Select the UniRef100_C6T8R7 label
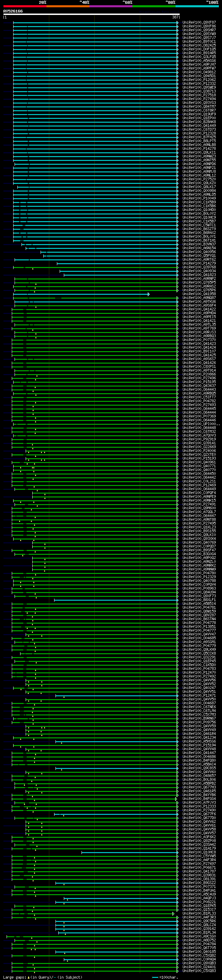 point(199,110)
